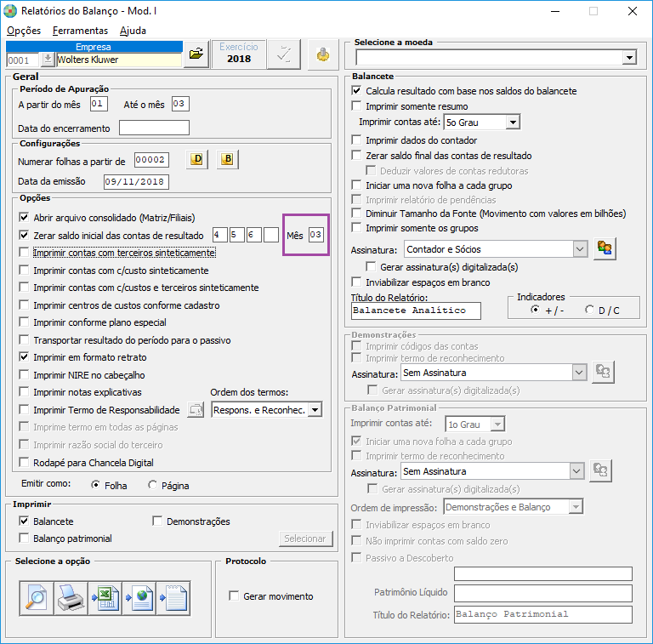Click the yellow B button in Configurações
Viewport: 653px width, 644px height.
[x=227, y=160]
